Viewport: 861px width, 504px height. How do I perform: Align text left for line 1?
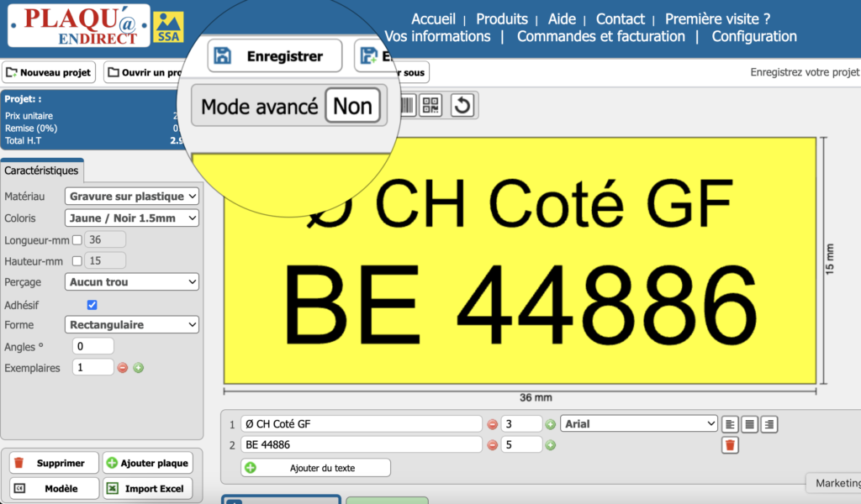731,424
